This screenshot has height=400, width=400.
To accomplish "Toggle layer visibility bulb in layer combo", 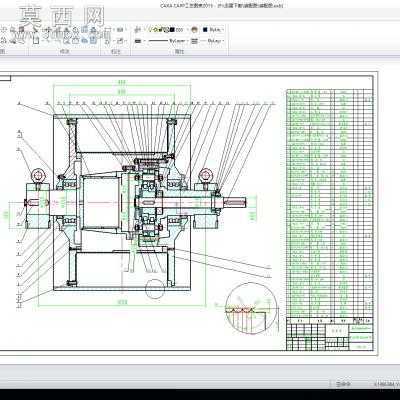I will (151, 30).
